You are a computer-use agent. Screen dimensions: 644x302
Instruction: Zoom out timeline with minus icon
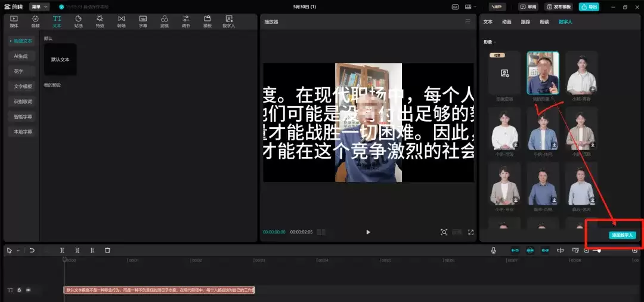[587, 250]
